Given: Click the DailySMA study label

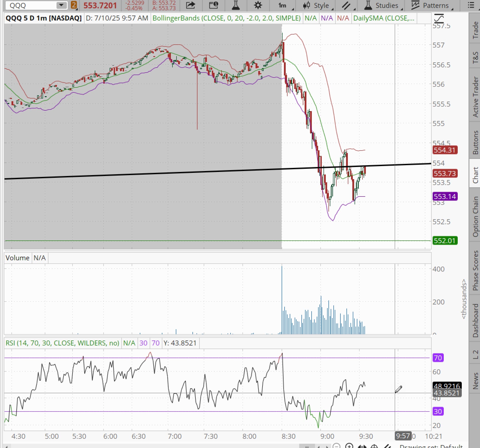Looking at the screenshot, I should 384,18.
